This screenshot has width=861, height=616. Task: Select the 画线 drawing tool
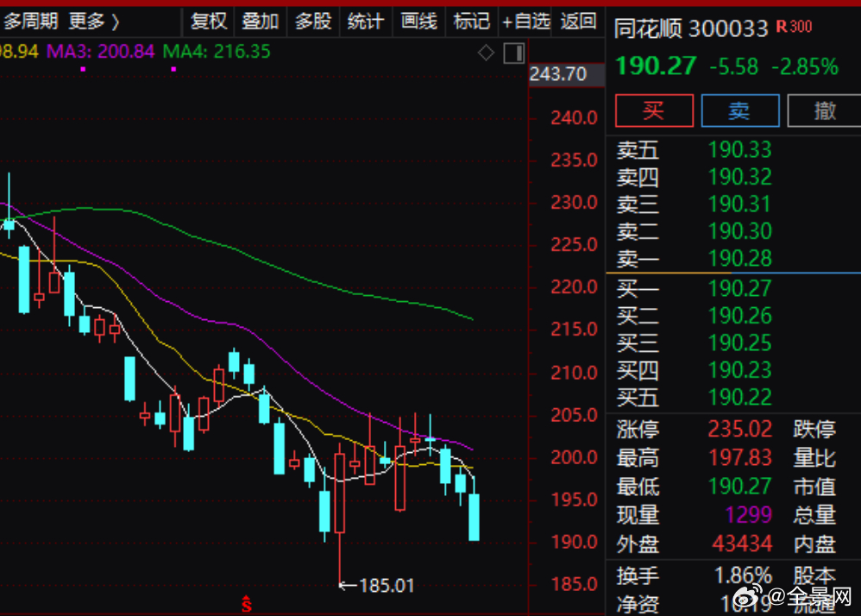pyautogui.click(x=418, y=22)
